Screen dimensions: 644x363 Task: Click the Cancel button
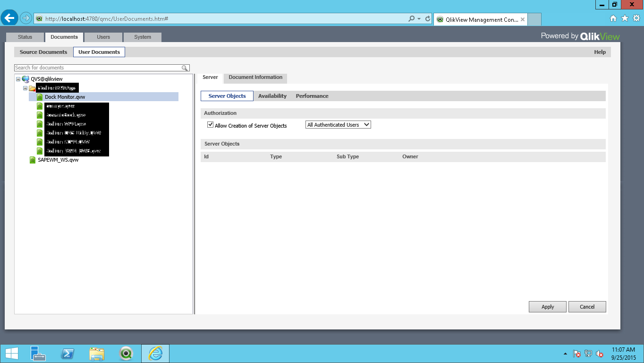click(x=587, y=307)
